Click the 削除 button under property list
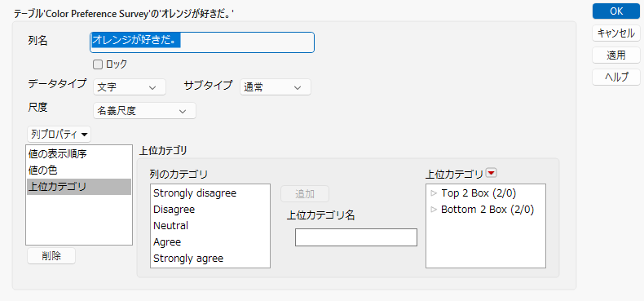 tap(51, 256)
